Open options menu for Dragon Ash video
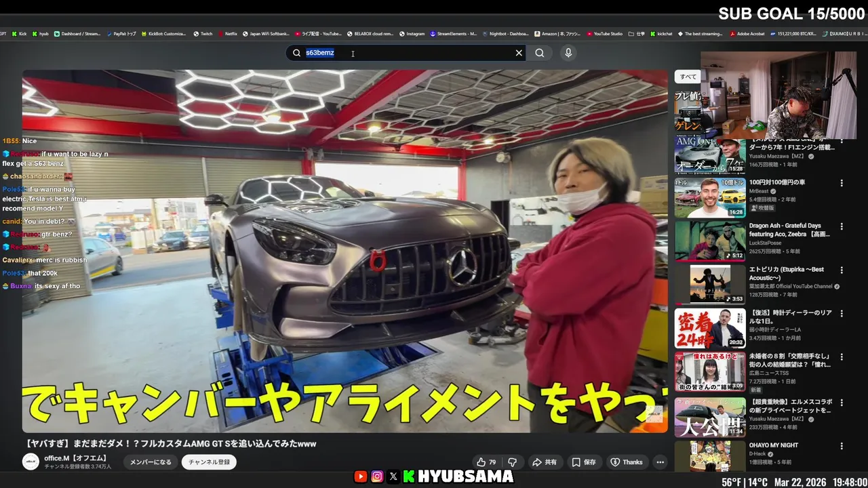The image size is (868, 488). click(x=842, y=226)
